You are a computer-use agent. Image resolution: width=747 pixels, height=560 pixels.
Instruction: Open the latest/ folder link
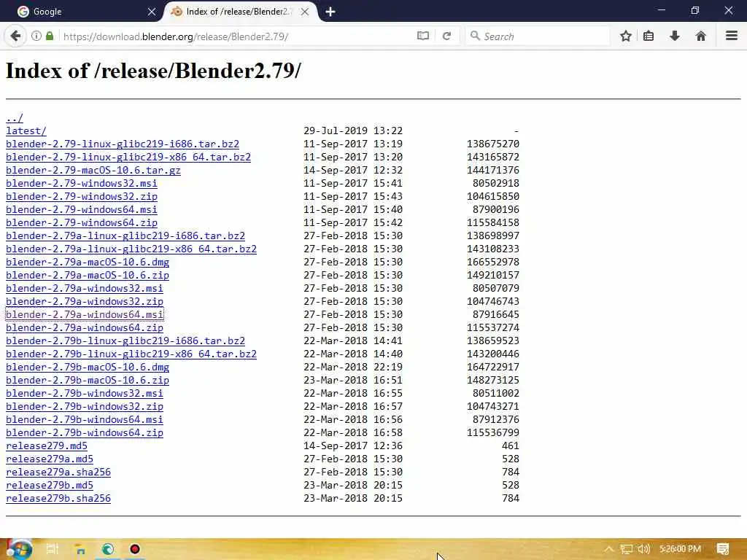click(26, 131)
